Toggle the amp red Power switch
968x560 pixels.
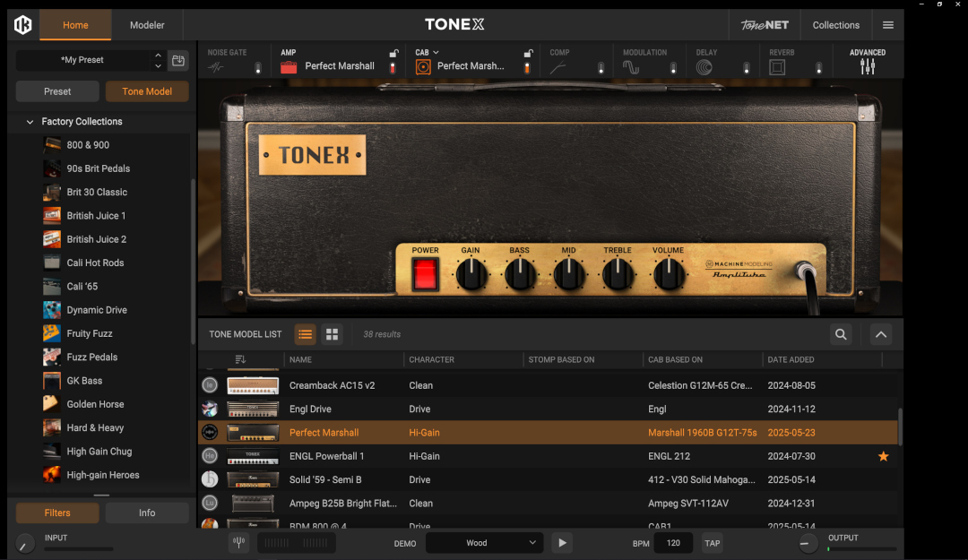pyautogui.click(x=426, y=273)
